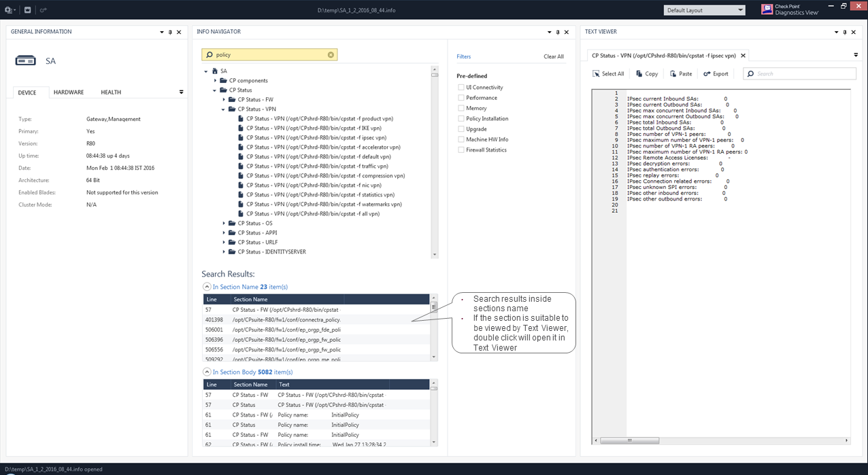
Task: Pin the Info Navigator panel
Action: pyautogui.click(x=558, y=32)
